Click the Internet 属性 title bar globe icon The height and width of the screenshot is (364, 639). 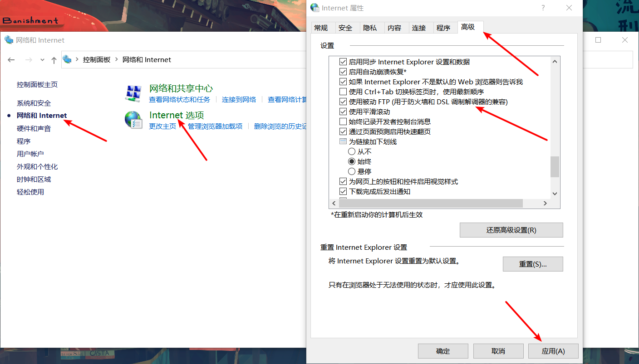coord(315,8)
